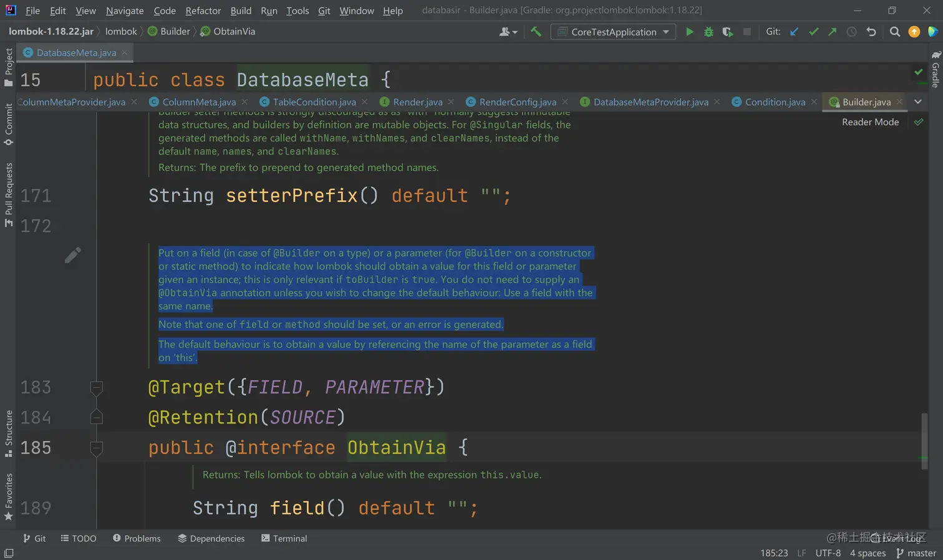This screenshot has height=560, width=943.
Task: Place cursor on ObtainVia interface name
Action: point(397,448)
